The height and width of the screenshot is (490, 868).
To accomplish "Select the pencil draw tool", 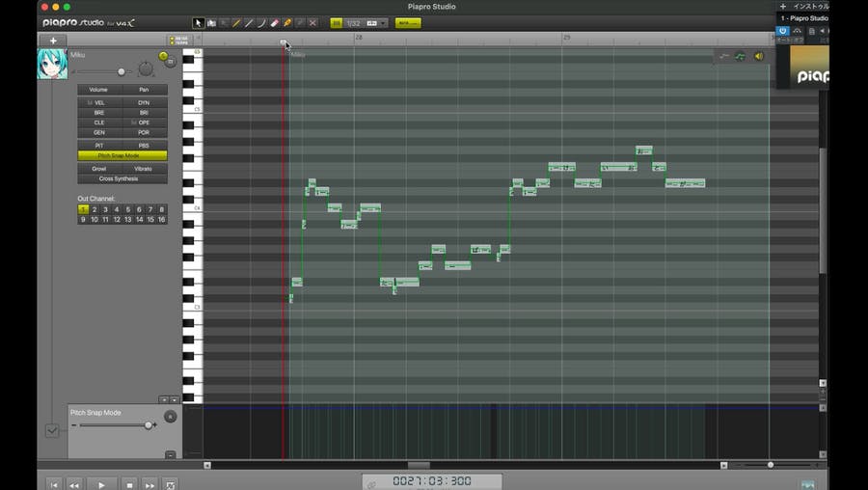I will 236,23.
